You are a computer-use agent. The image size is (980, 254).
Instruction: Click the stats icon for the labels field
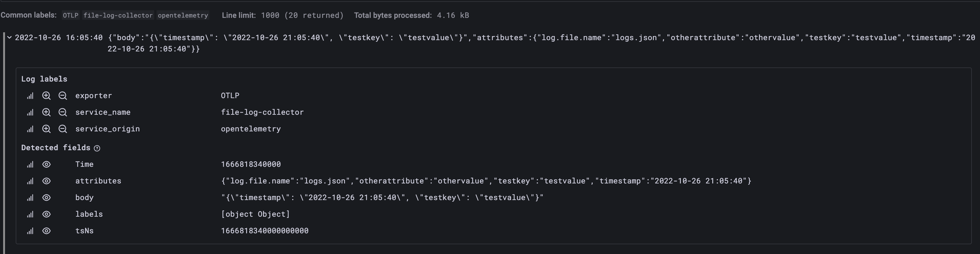[x=30, y=214]
